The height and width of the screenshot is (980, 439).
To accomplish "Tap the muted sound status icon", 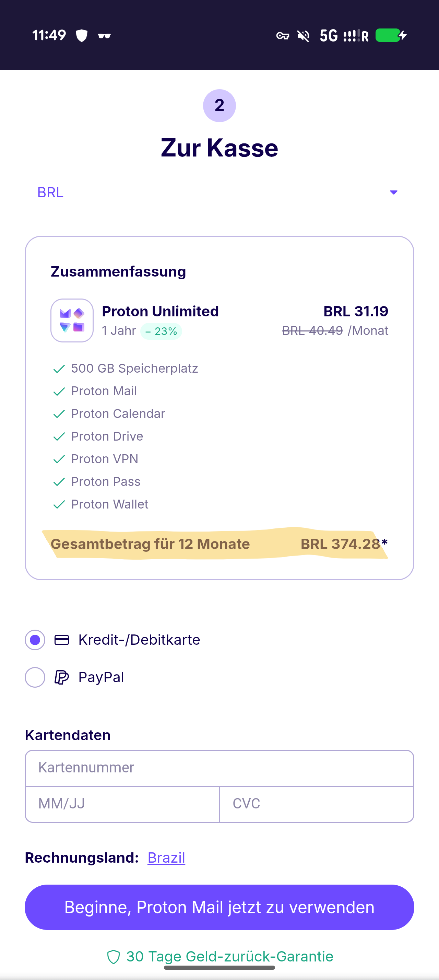I will [303, 36].
